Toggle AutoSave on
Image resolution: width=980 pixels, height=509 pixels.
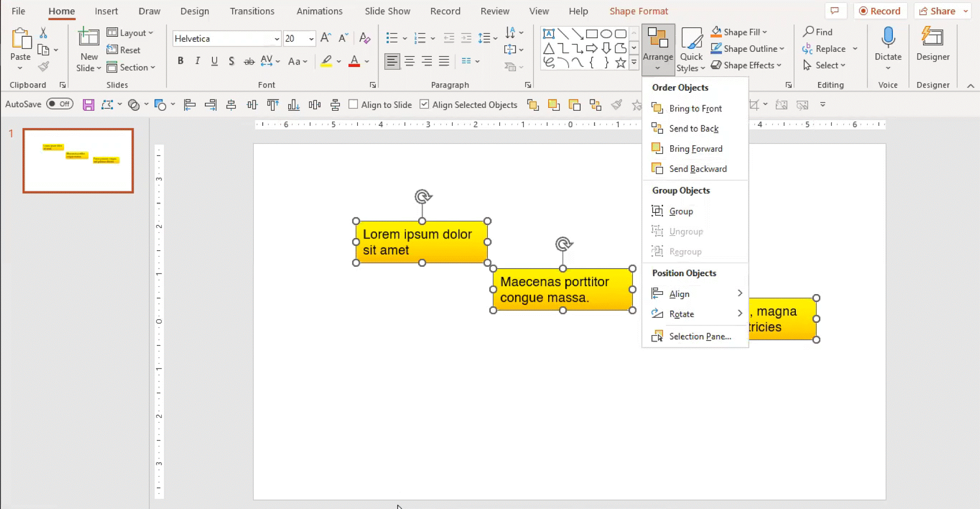click(x=60, y=104)
